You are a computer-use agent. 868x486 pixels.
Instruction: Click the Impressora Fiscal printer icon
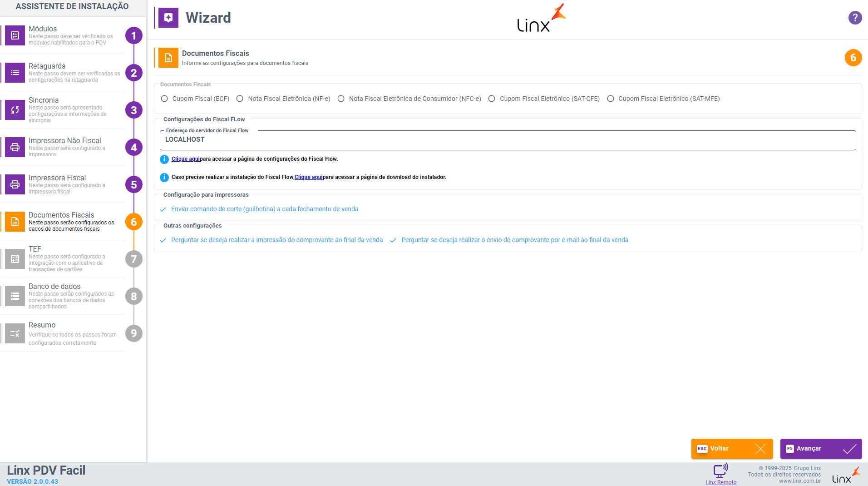[x=15, y=184]
